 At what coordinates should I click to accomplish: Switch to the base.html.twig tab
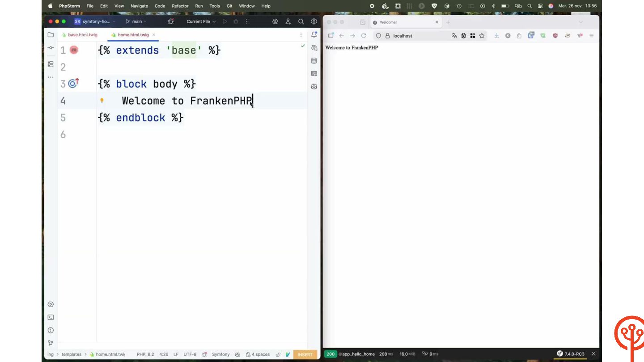80,35
